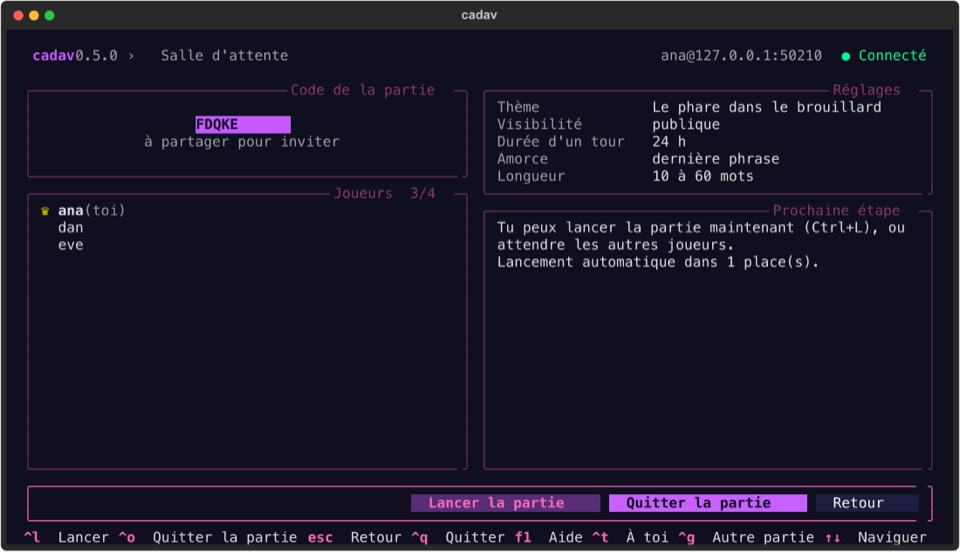Click the Joueurs 3/4 panel title
Image resolution: width=960 pixels, height=552 pixels.
click(x=384, y=193)
